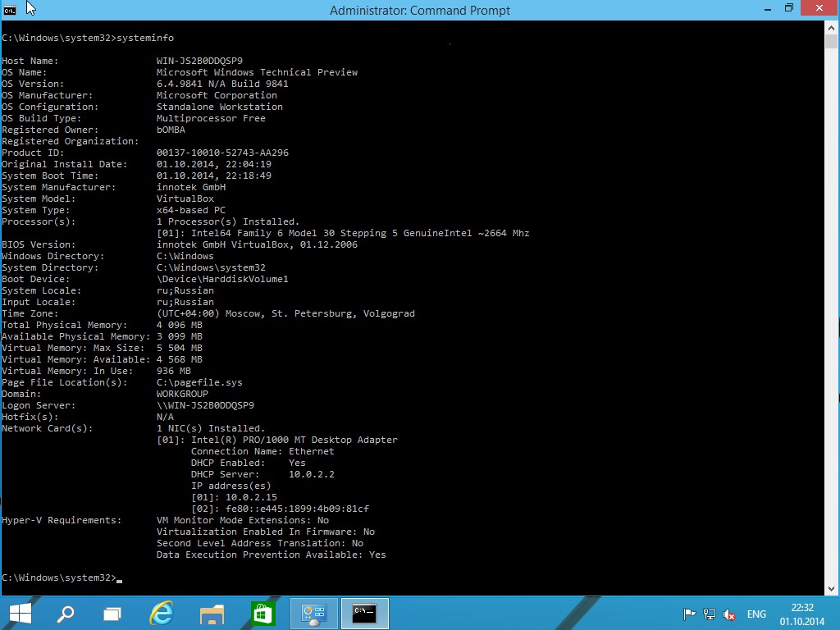Click the 4 096 MB total memory value
The width and height of the screenshot is (840, 630).
tap(180, 325)
